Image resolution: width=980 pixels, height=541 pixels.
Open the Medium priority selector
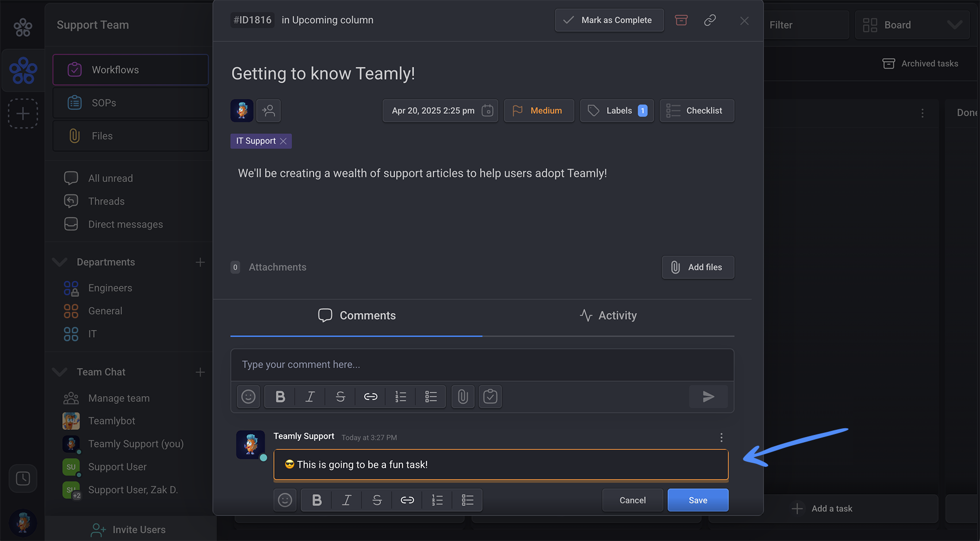(x=539, y=111)
